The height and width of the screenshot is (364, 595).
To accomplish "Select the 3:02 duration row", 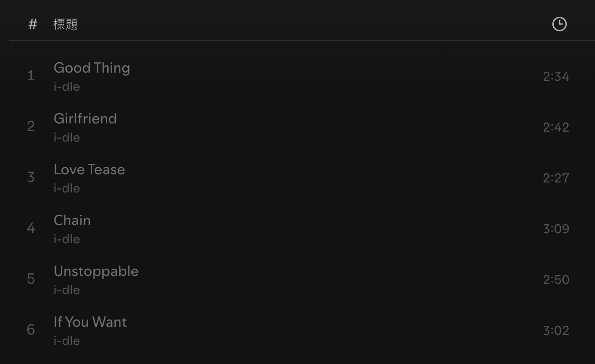I will (556, 330).
